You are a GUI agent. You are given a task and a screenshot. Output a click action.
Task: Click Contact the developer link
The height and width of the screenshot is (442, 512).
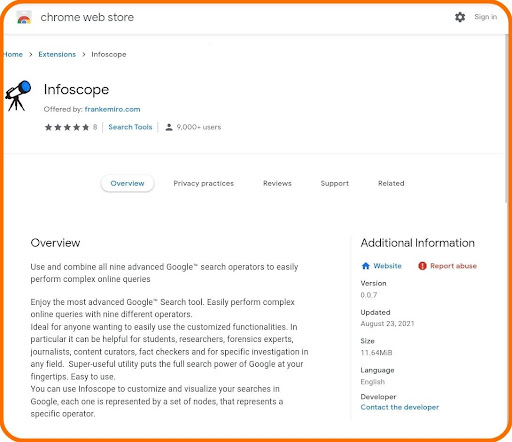click(400, 407)
